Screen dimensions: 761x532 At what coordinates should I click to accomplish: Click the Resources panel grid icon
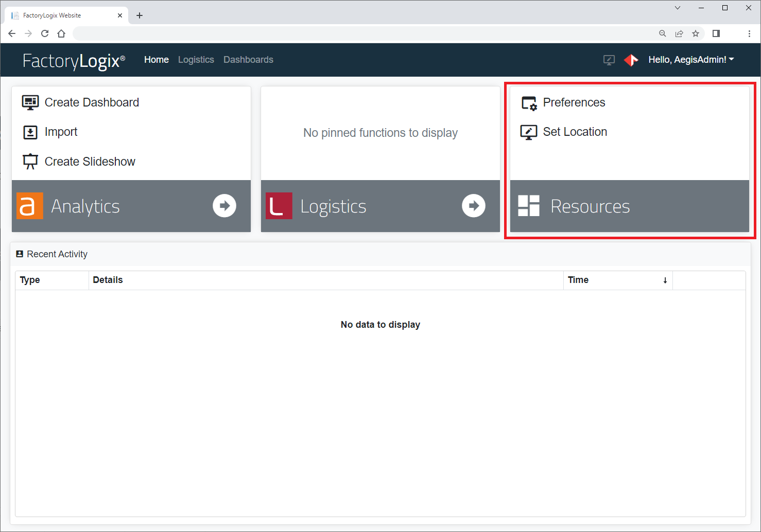click(528, 206)
